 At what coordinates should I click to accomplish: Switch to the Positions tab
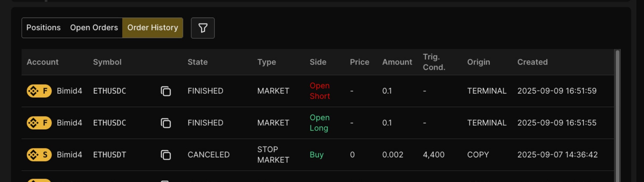[43, 28]
